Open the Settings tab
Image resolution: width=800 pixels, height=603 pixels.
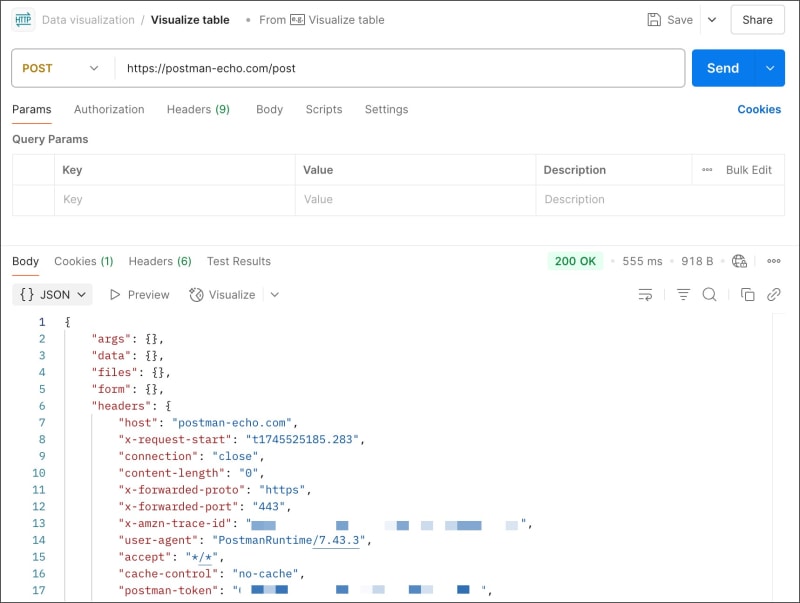(386, 110)
